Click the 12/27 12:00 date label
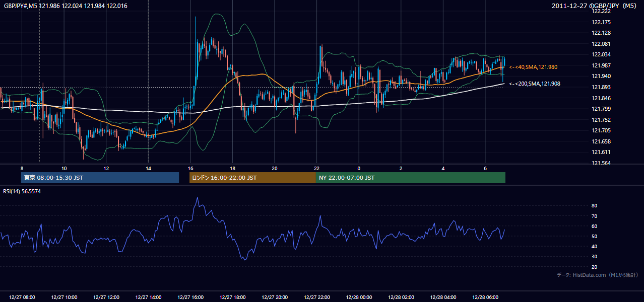This screenshot has height=302, width=644. tap(106, 297)
